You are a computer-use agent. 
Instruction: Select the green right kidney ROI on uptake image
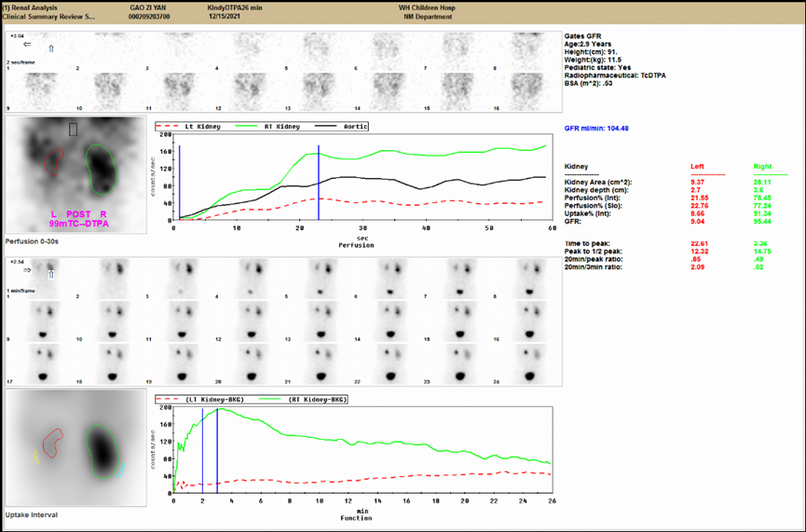(102, 452)
